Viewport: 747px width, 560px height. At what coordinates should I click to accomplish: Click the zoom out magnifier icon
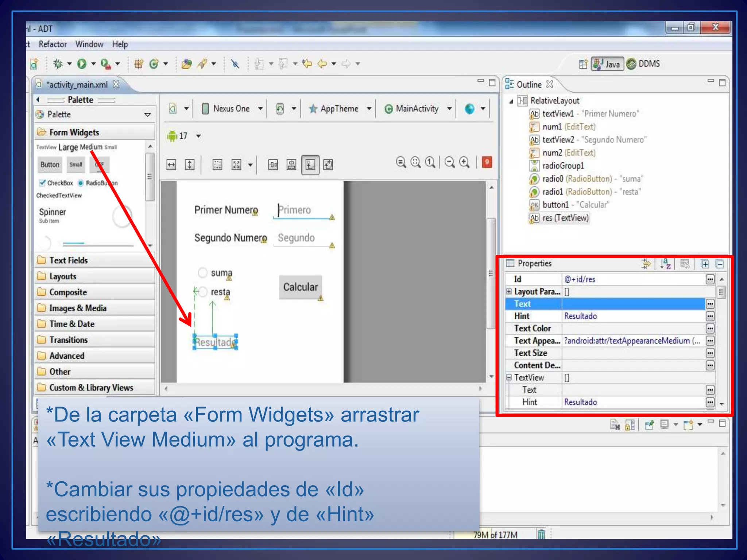[x=450, y=162]
